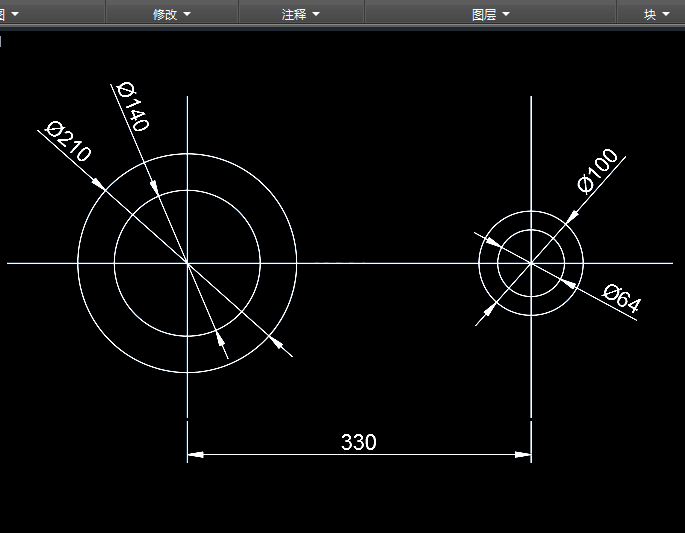Expand the 注释 panel dropdown
This screenshot has width=685, height=533.
tap(301, 14)
